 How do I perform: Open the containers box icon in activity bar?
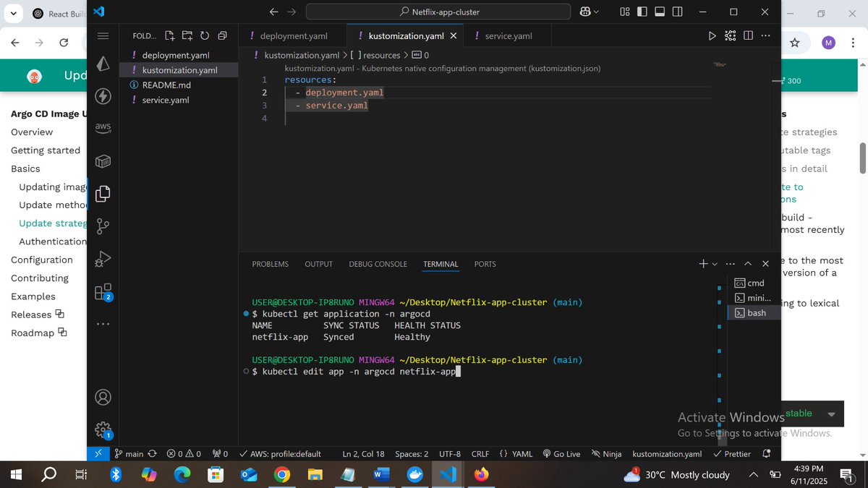103,160
